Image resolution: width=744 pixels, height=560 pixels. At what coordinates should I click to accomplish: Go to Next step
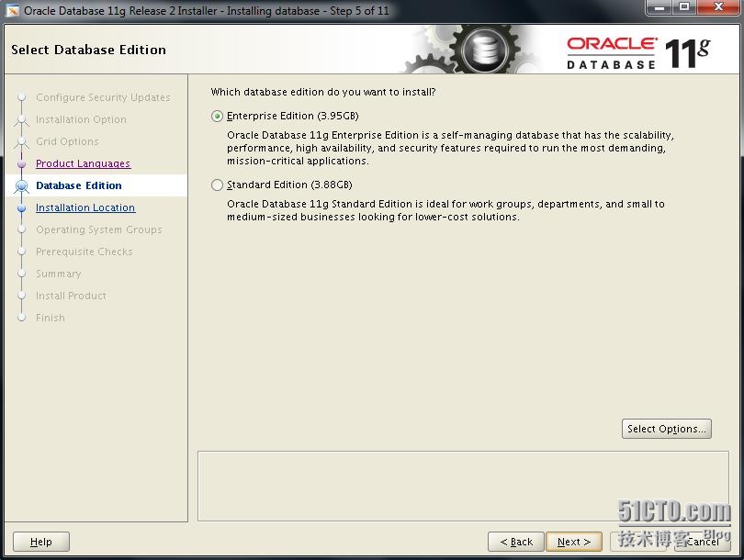pos(574,542)
